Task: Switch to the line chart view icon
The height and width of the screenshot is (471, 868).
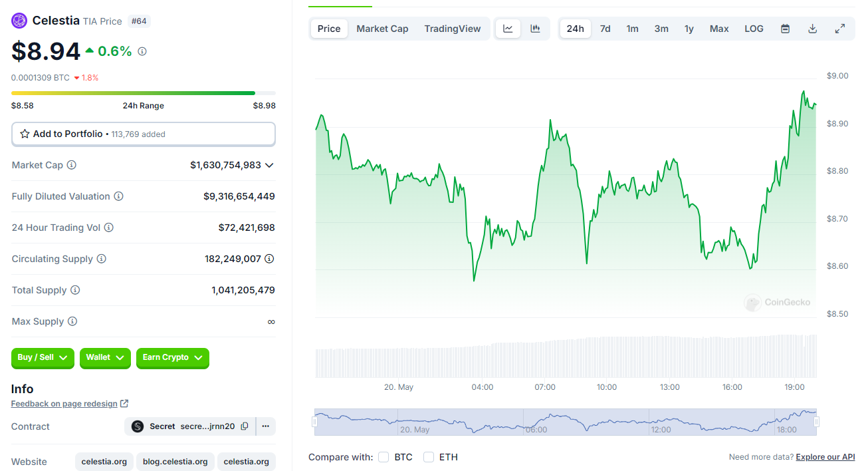Action: (508, 29)
